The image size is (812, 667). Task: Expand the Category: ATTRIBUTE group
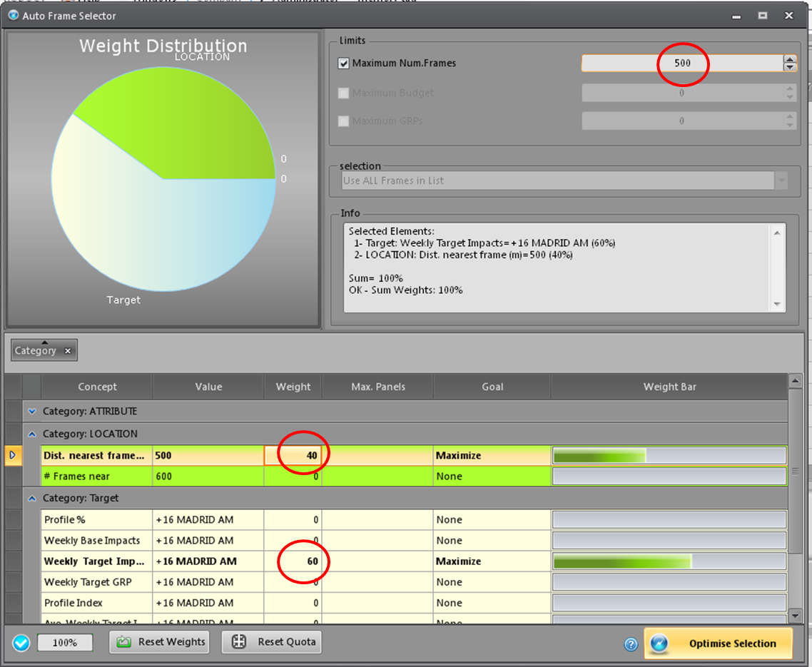coord(31,412)
